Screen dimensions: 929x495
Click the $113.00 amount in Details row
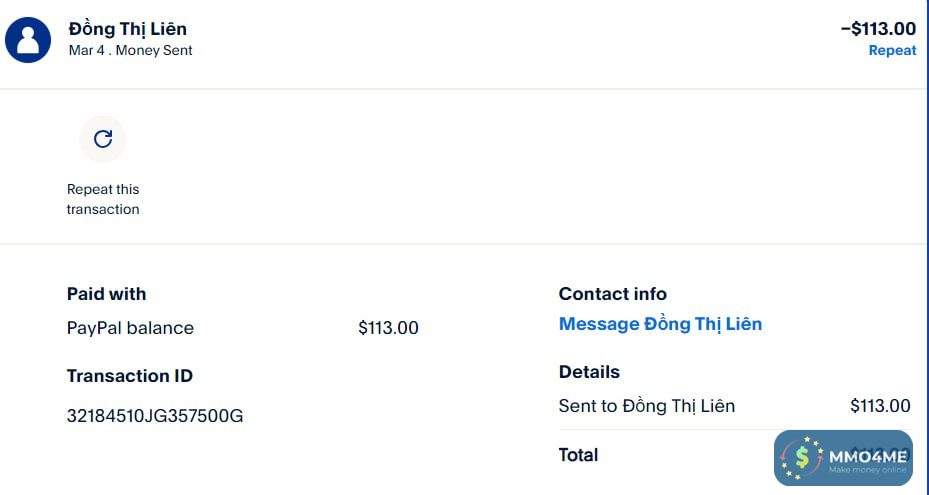tap(880, 406)
